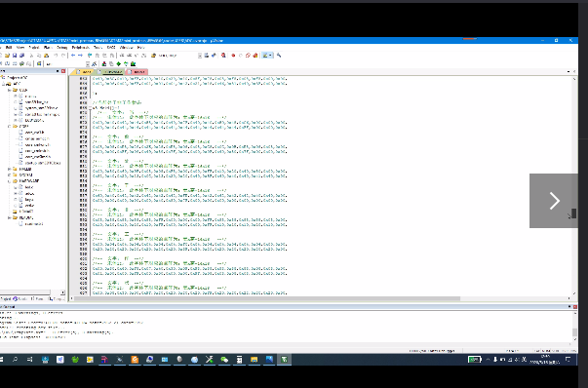The width and height of the screenshot is (588, 388).
Task: Open the Project menu
Action: click(34, 48)
